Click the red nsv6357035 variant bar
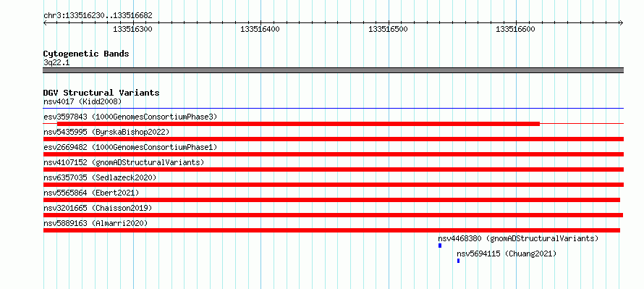This screenshot has width=644, height=289. tap(334, 185)
